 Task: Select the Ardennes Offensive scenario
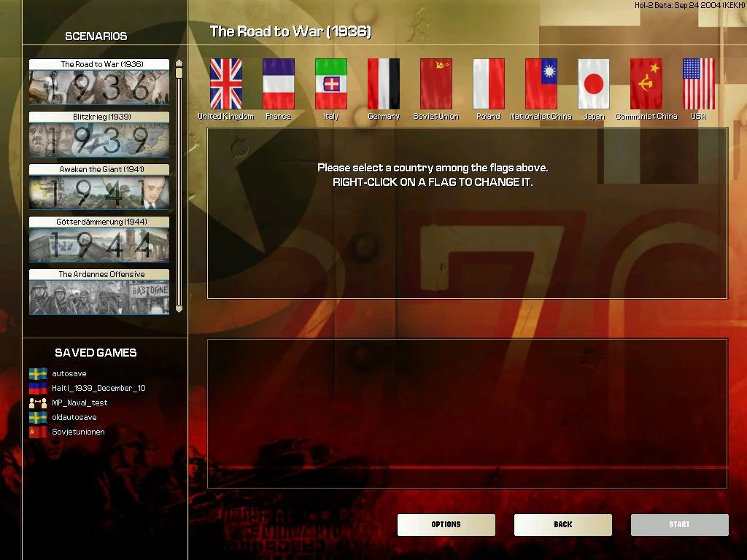pyautogui.click(x=98, y=292)
